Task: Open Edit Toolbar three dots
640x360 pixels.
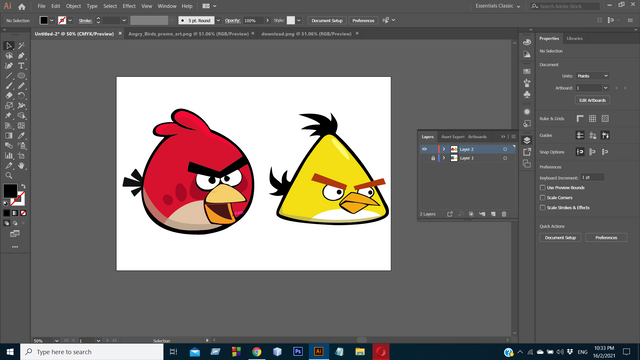Action: point(15,247)
